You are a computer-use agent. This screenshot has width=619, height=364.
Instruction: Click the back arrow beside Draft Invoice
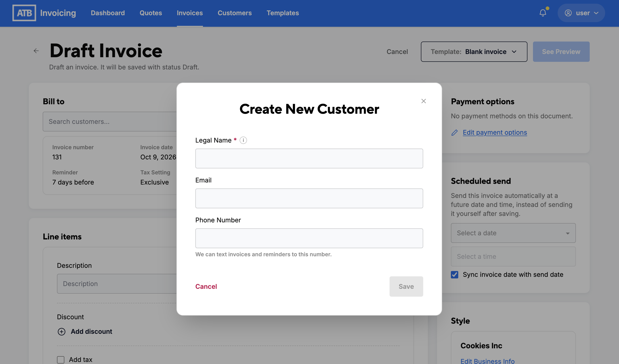(x=36, y=51)
